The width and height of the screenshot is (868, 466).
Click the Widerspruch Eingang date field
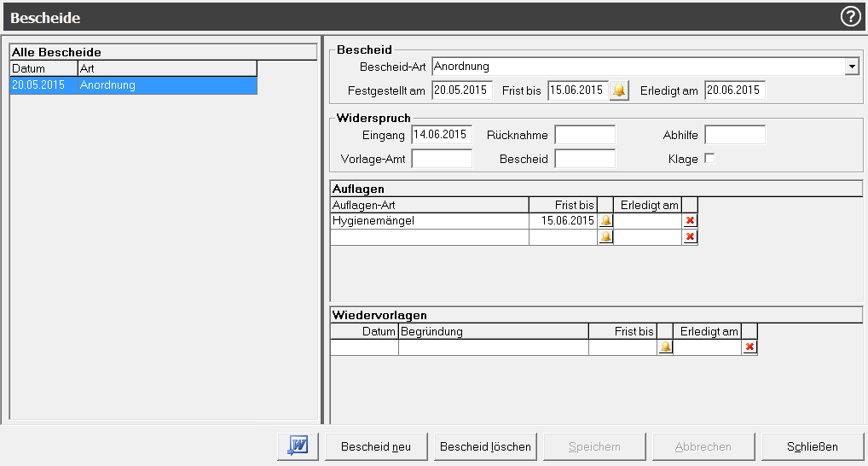pyautogui.click(x=441, y=135)
